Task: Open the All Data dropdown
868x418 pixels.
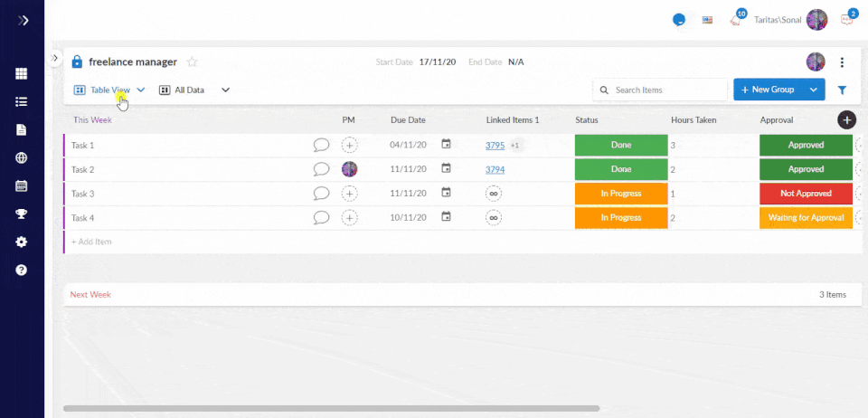Action: click(x=194, y=90)
